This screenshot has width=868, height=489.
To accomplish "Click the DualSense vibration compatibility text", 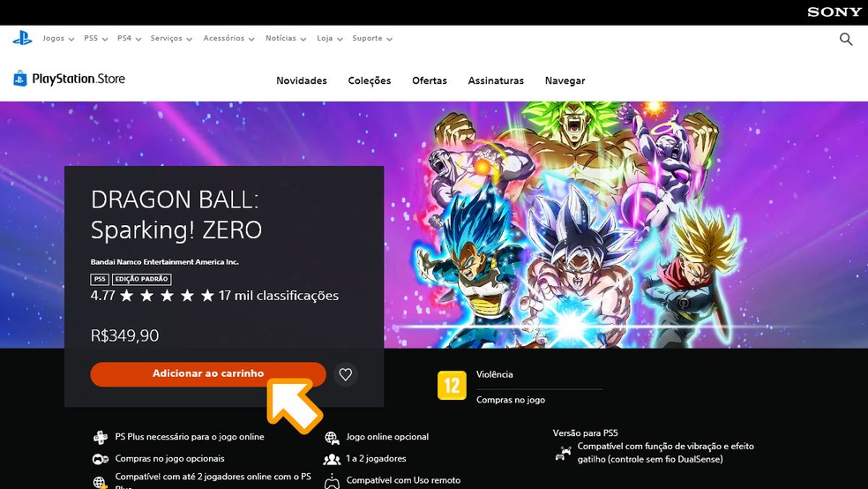I will [665, 453].
